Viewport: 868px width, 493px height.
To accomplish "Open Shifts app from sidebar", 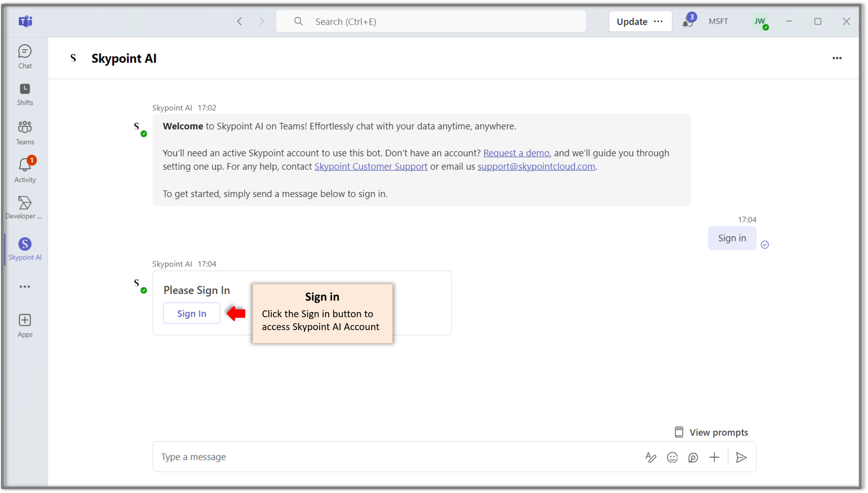I will click(x=25, y=94).
